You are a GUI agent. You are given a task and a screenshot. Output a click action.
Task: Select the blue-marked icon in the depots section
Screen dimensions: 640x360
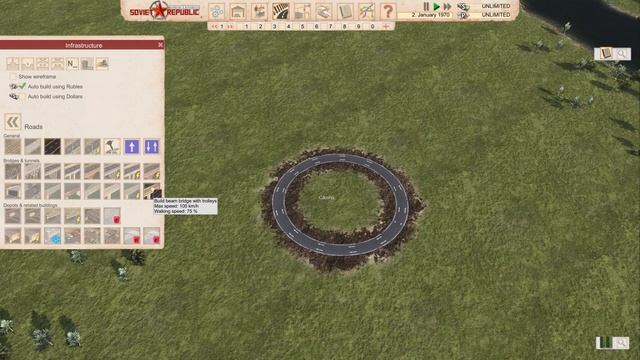coord(52,236)
